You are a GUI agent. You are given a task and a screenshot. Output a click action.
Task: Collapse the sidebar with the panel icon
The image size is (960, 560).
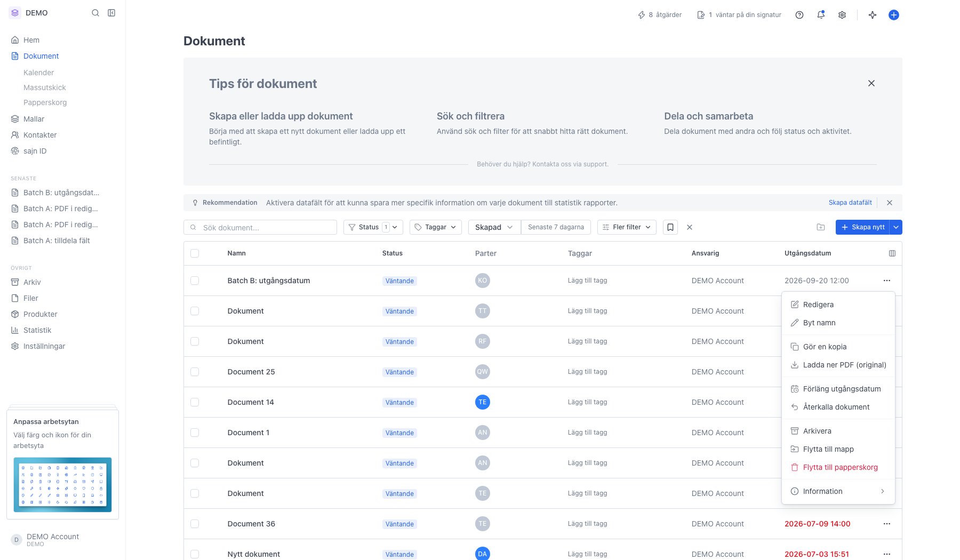point(111,13)
